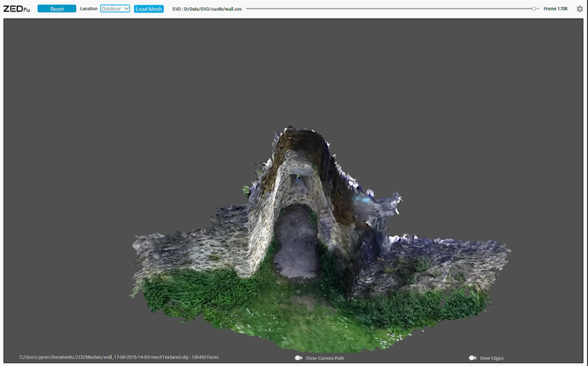Toggle Show Camera Path switch
Viewport: 588px width, 366px height.
(x=299, y=358)
